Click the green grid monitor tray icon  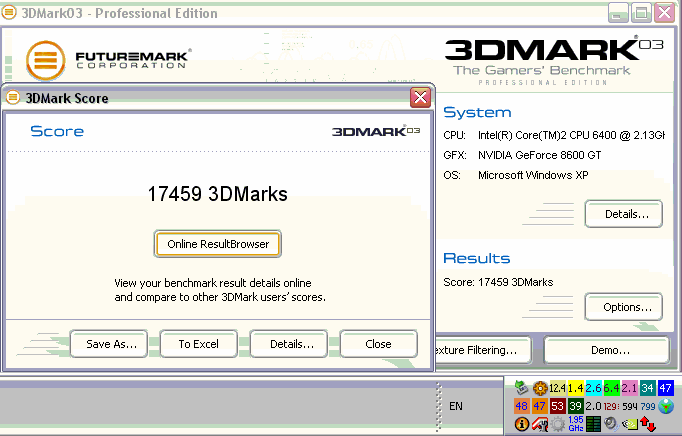(593, 424)
